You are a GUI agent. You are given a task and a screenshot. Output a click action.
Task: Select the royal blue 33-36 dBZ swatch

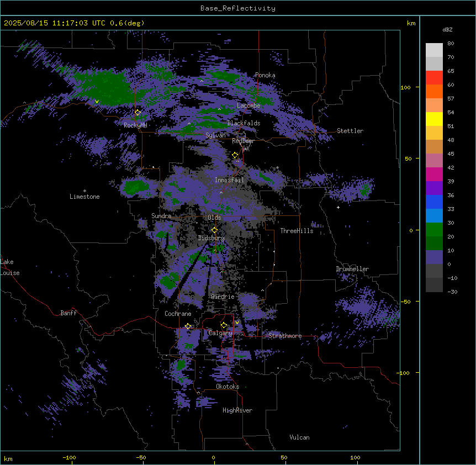pyautogui.click(x=434, y=202)
